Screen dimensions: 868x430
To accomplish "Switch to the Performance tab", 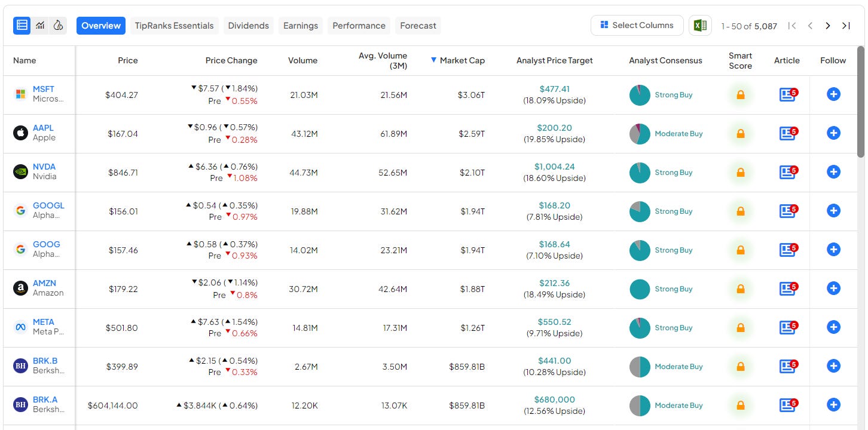I will click(359, 26).
